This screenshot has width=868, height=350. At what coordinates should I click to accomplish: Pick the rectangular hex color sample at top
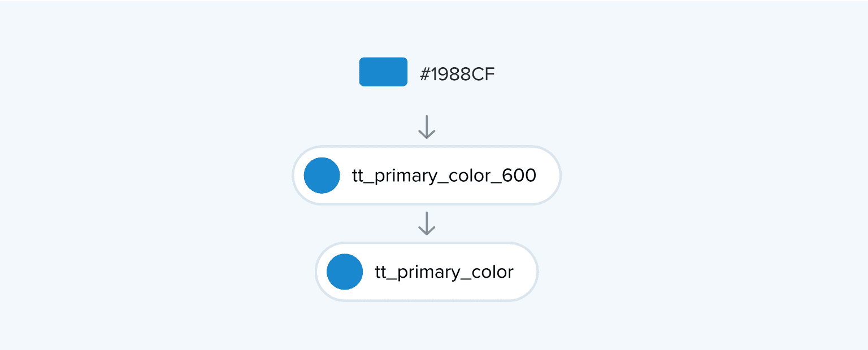383,72
